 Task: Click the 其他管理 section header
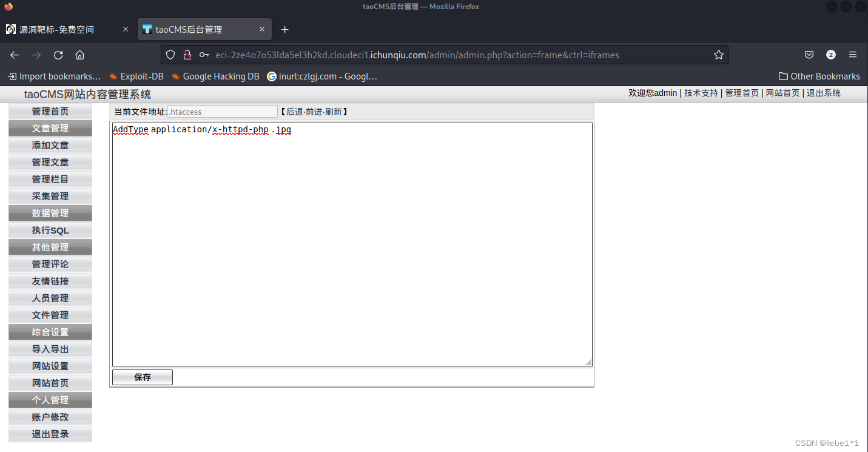click(50, 248)
